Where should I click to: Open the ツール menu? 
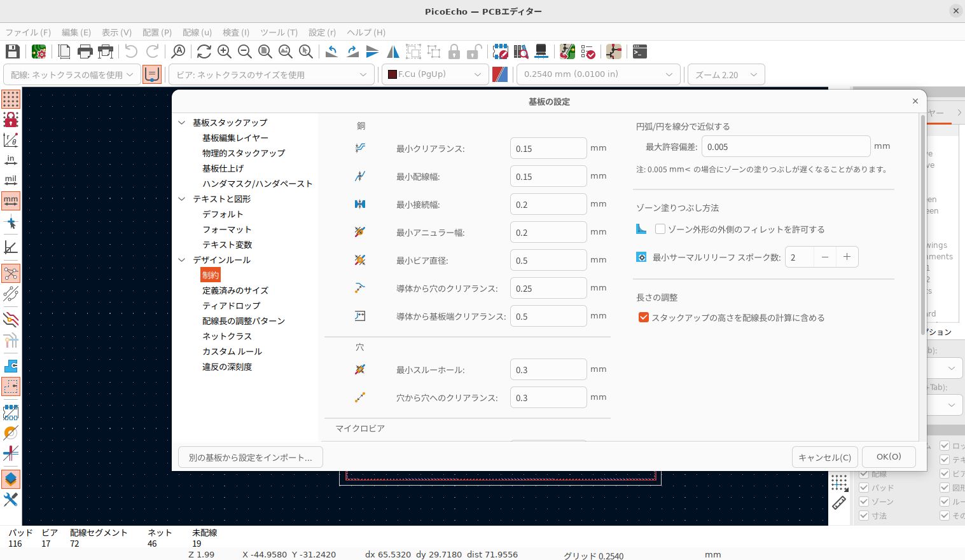(x=279, y=32)
